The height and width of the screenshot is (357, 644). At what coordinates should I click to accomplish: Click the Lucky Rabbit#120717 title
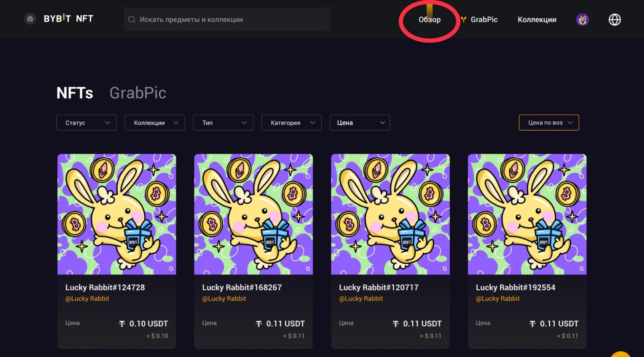coord(379,287)
